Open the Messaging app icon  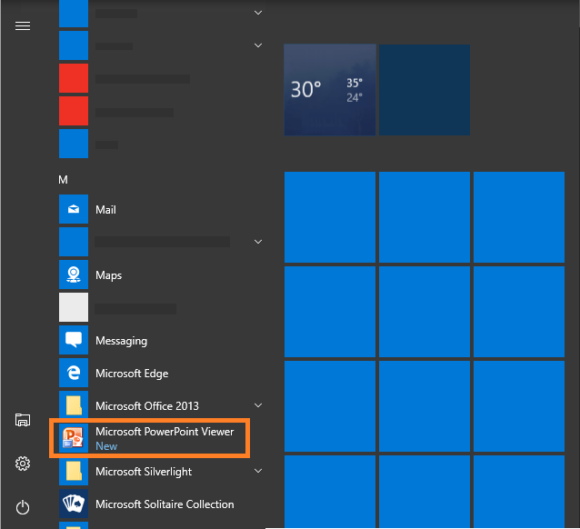74,340
